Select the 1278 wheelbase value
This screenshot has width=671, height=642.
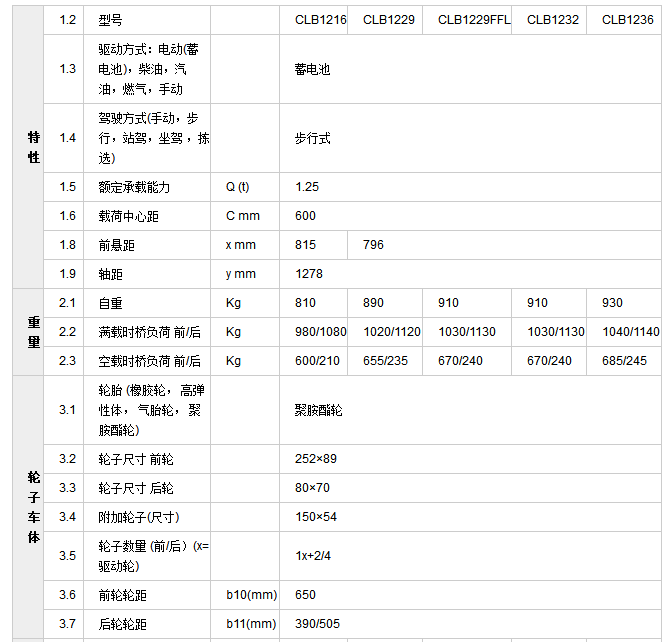tap(309, 274)
